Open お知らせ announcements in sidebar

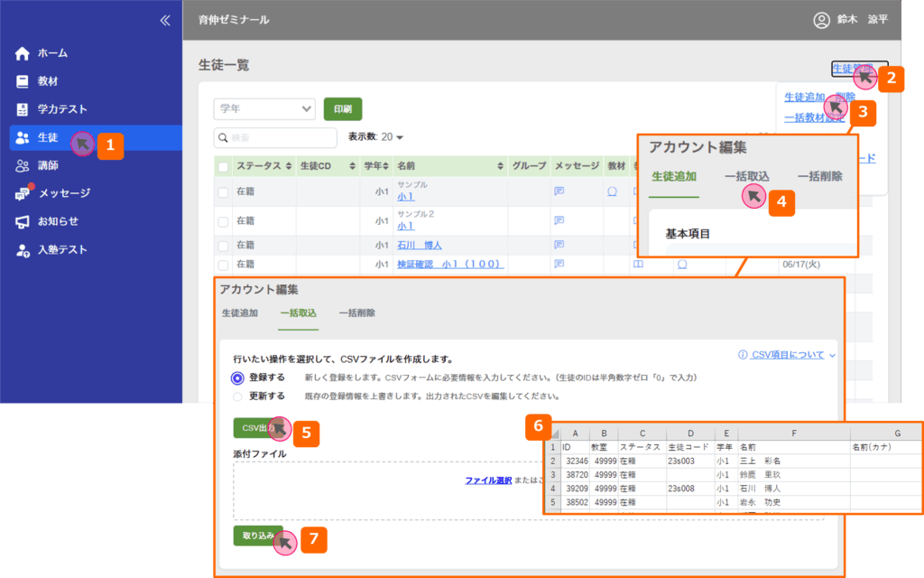point(58,221)
